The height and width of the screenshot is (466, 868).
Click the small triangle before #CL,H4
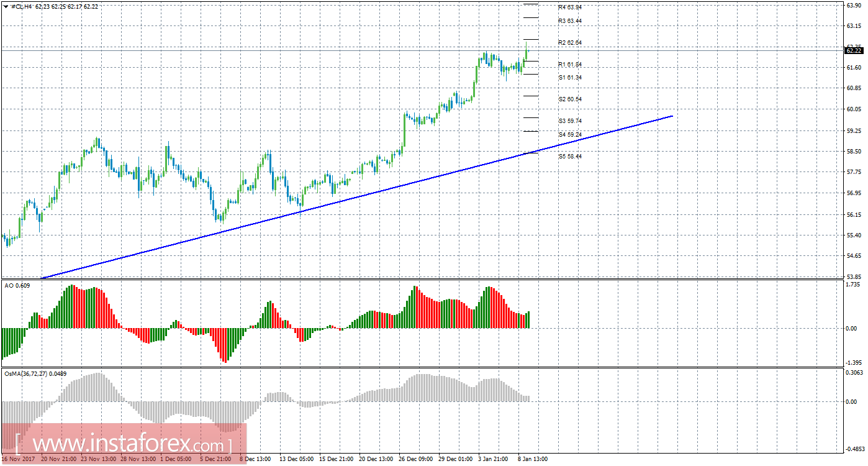[x=6, y=6]
